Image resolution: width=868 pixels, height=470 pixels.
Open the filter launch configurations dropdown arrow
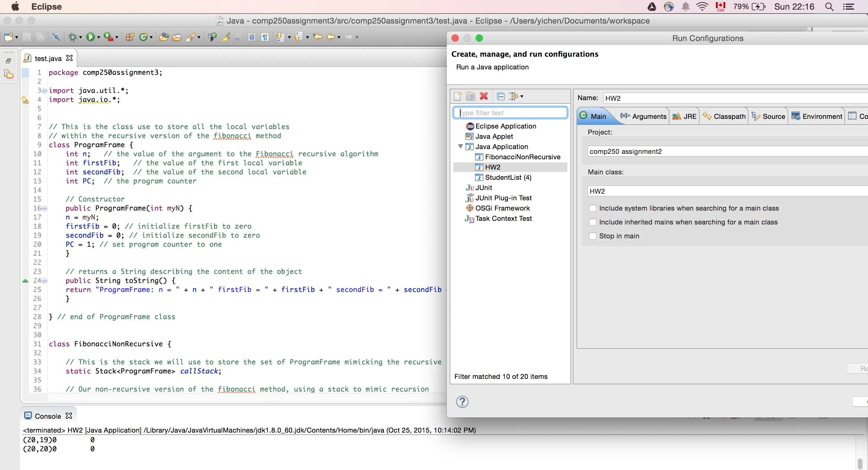522,96
